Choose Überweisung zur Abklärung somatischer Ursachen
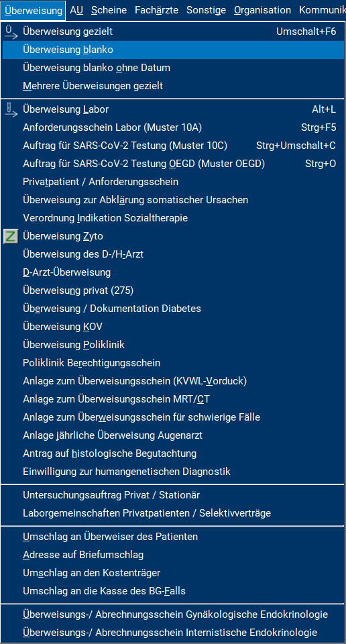This screenshot has width=346, height=644. pos(173,200)
